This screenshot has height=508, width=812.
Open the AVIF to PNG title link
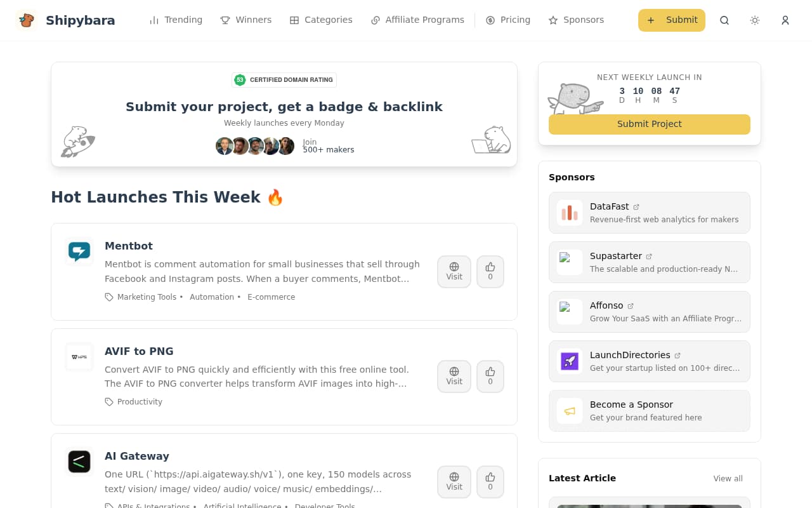click(139, 352)
